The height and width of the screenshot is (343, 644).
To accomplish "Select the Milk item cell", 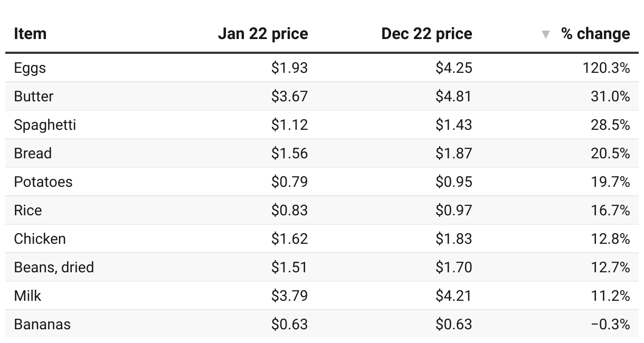I will point(27,296).
